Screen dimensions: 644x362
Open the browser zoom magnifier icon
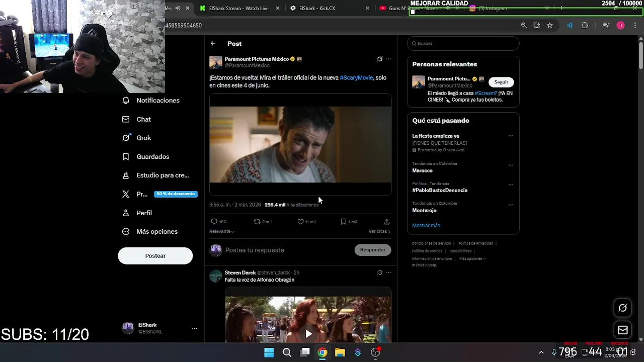[x=524, y=25]
